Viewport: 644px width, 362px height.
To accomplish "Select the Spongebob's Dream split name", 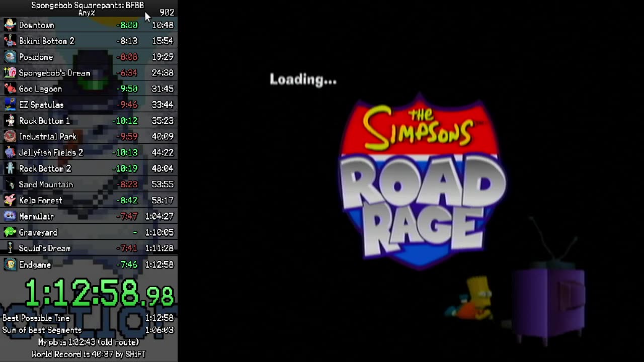I will pos(54,73).
